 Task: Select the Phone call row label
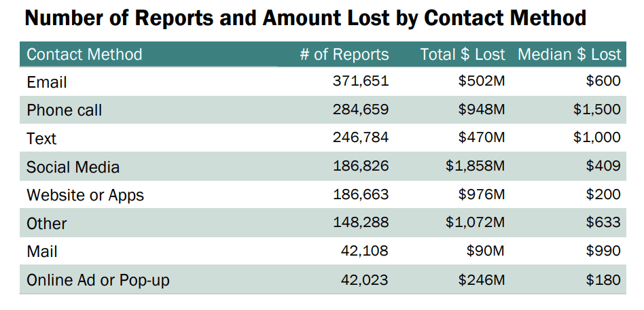point(65,110)
